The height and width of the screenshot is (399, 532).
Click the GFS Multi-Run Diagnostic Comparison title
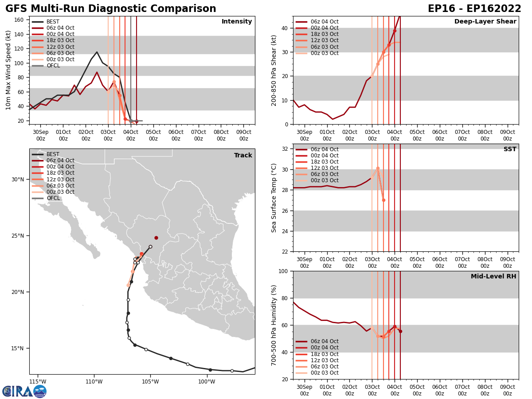[x=111, y=9]
